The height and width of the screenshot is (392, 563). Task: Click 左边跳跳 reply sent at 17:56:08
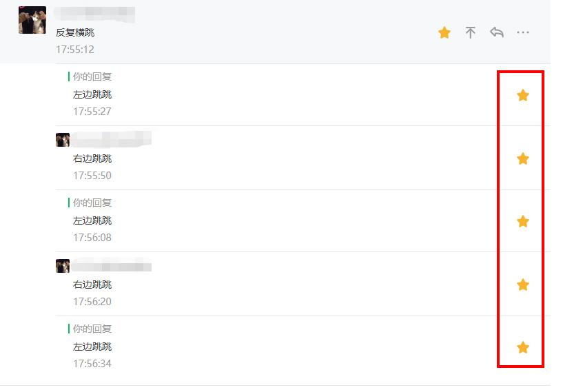pyautogui.click(x=92, y=220)
